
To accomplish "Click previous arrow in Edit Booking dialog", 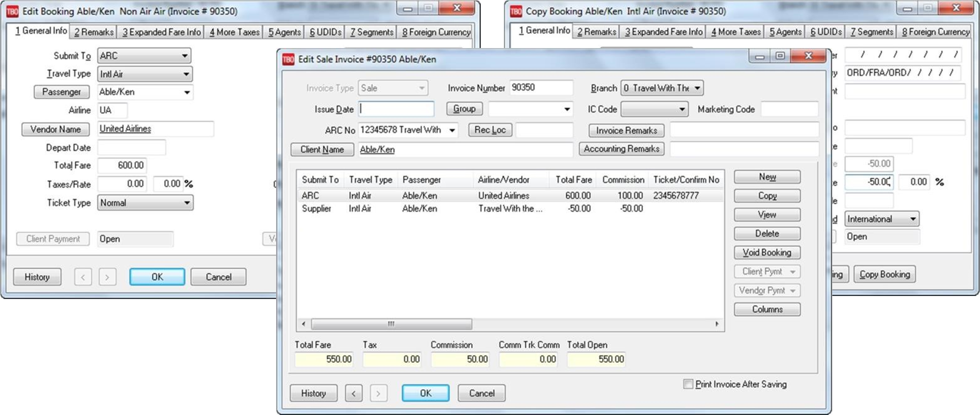I will 83,277.
